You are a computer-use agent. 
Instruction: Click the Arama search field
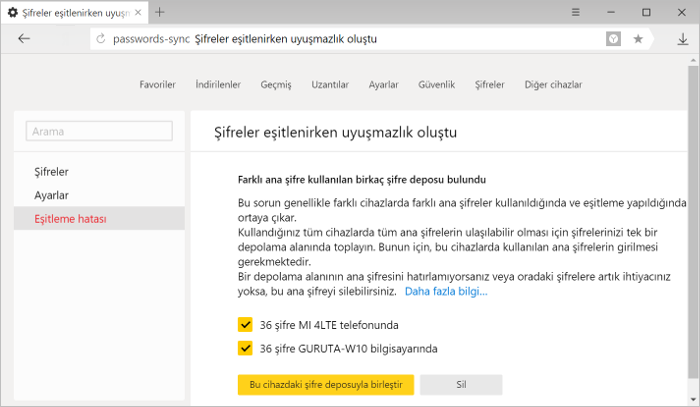[99, 131]
